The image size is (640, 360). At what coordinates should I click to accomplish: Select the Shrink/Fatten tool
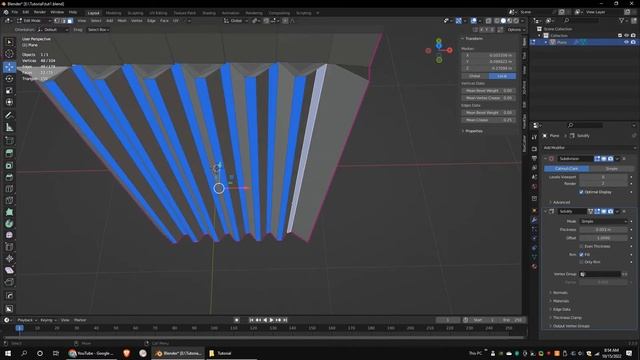click(x=9, y=258)
